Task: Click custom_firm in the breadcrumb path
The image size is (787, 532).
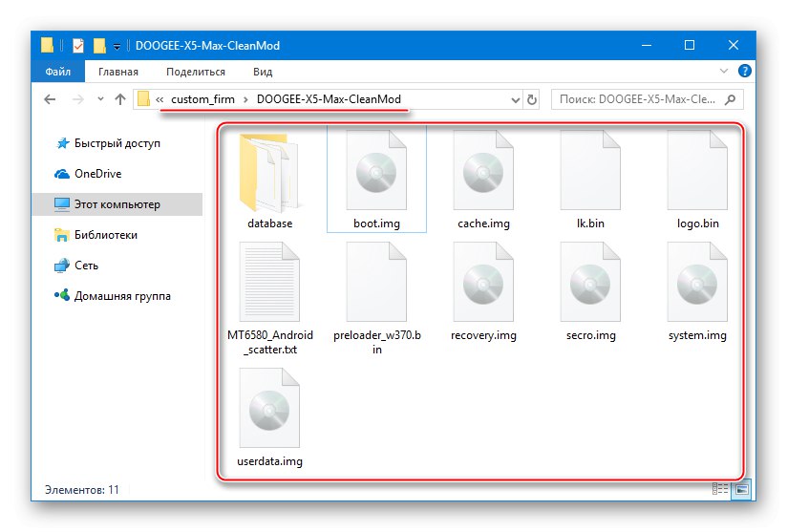Action: tap(202, 99)
